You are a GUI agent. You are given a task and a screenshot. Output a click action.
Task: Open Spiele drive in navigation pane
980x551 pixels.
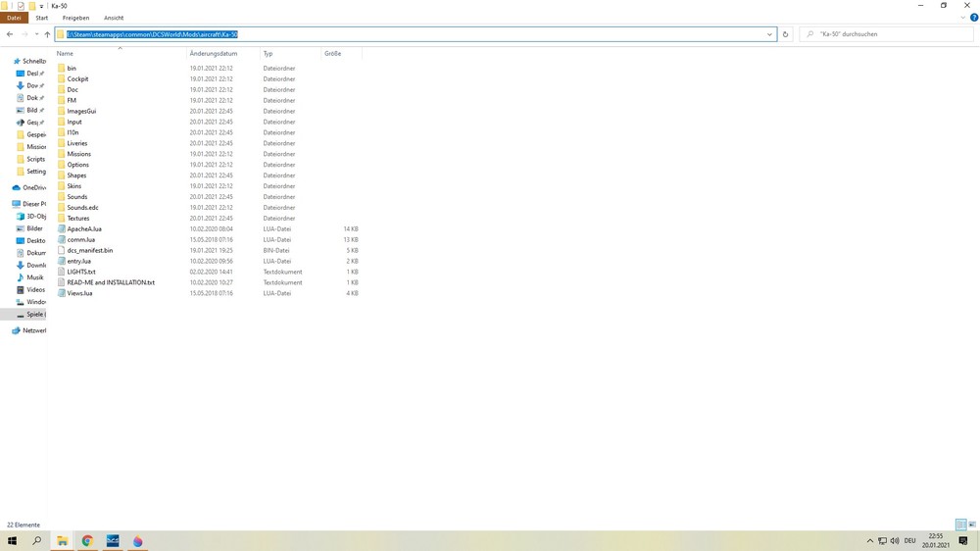tap(31, 314)
